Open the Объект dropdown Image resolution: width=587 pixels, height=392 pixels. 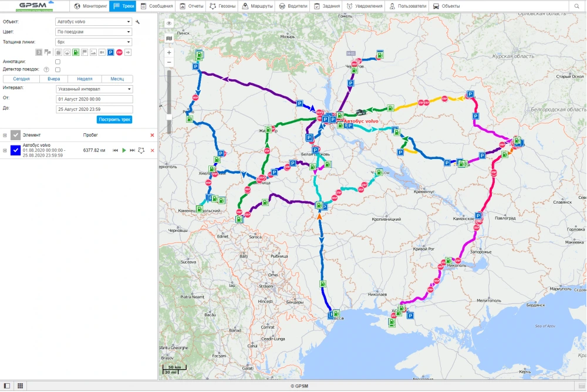click(x=94, y=22)
